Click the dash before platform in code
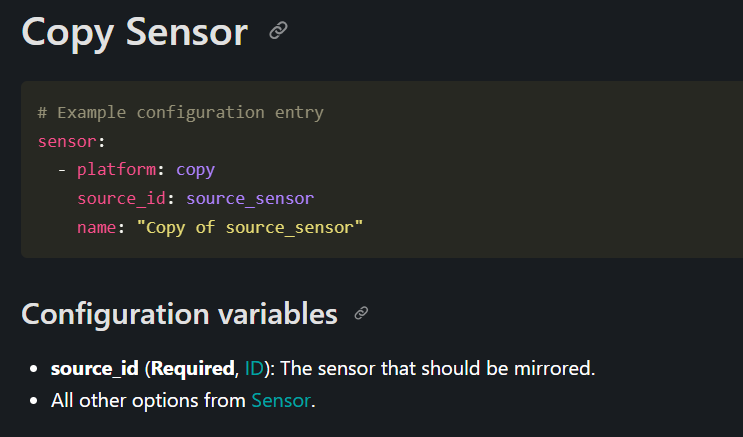This screenshot has width=743, height=437. tap(62, 170)
